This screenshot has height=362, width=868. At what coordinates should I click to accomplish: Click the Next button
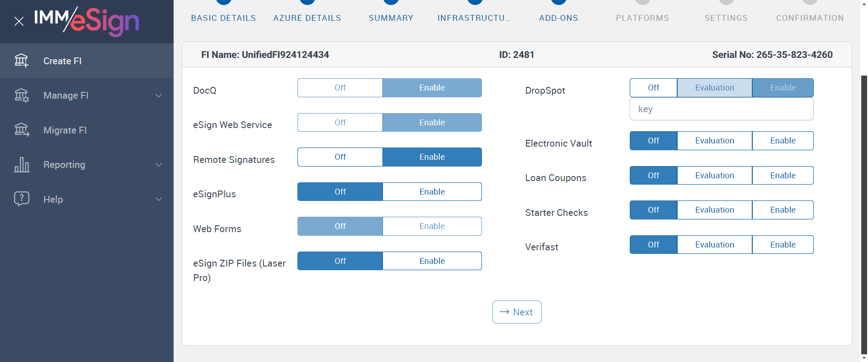click(x=517, y=312)
